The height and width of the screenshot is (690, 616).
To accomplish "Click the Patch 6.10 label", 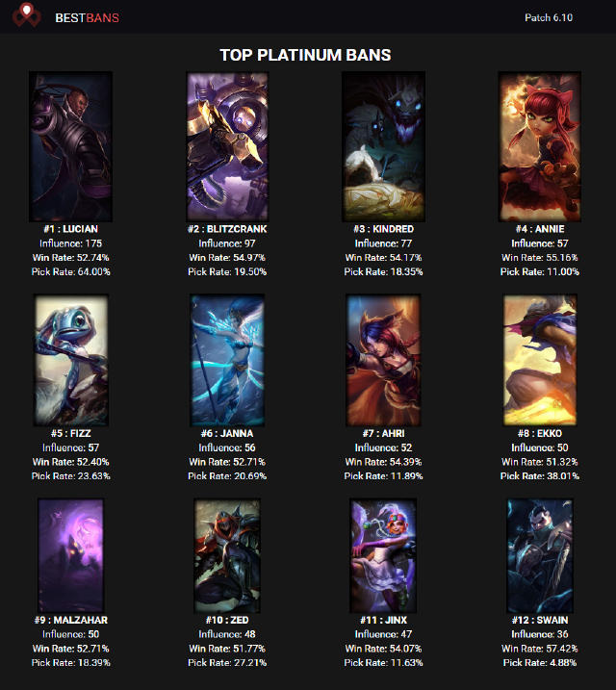I will (x=549, y=17).
